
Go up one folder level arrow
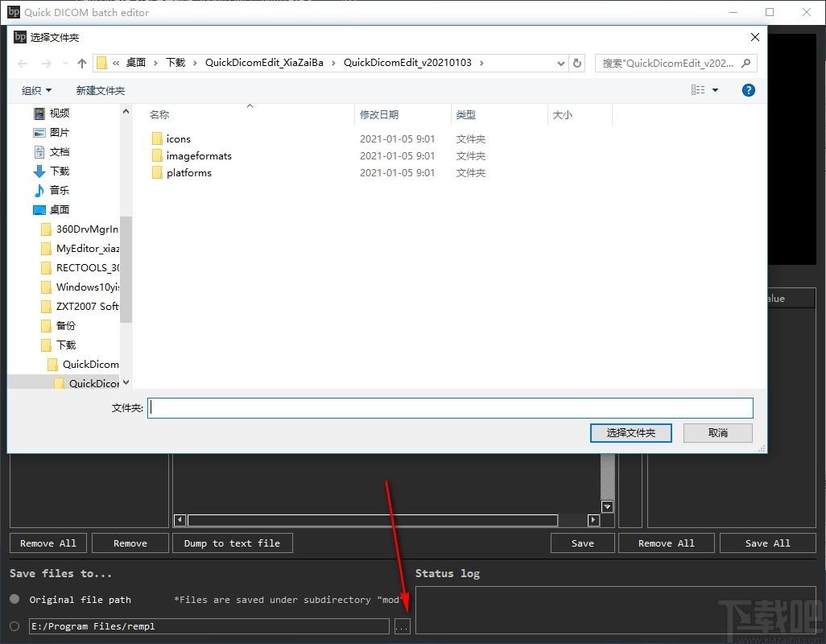click(81, 63)
